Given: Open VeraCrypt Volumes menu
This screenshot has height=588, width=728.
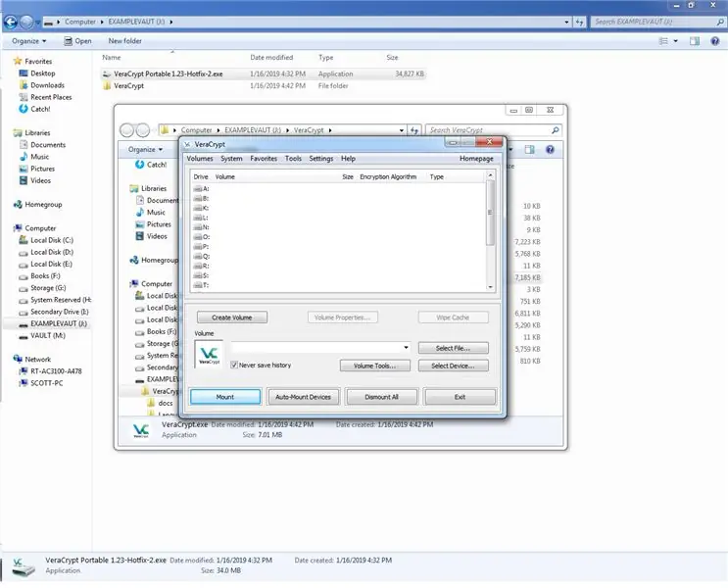Looking at the screenshot, I should 200,159.
